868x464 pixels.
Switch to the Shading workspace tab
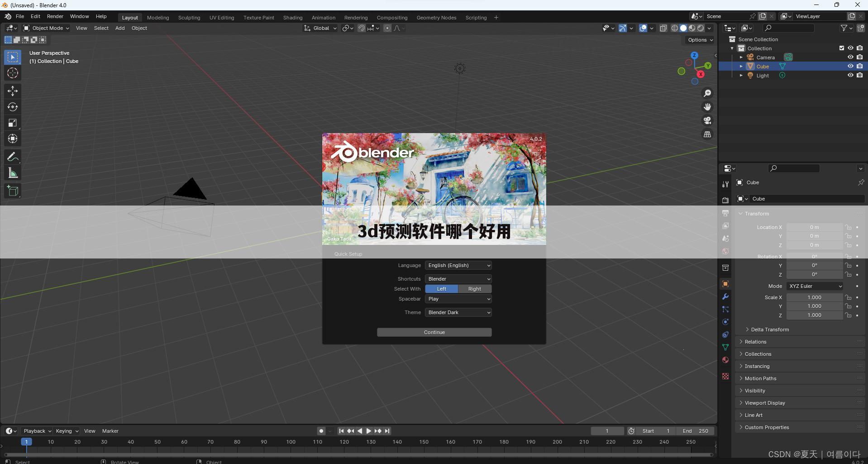coord(293,18)
